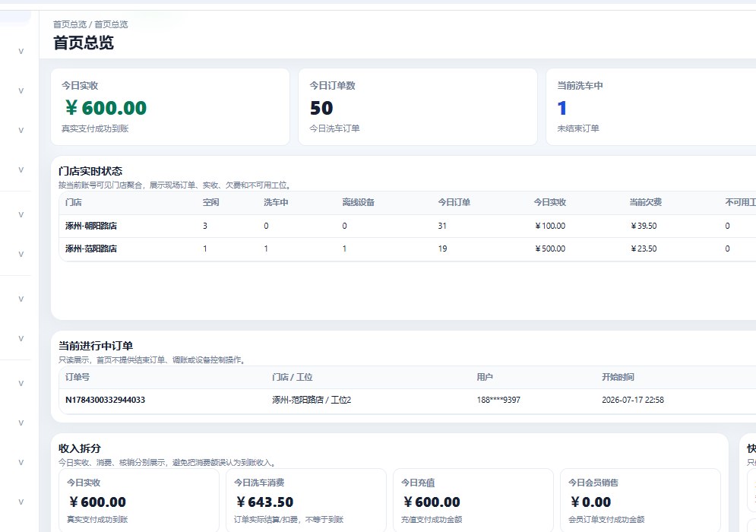The width and height of the screenshot is (756, 532).
Task: Click the 用户 column header
Action: (x=485, y=377)
